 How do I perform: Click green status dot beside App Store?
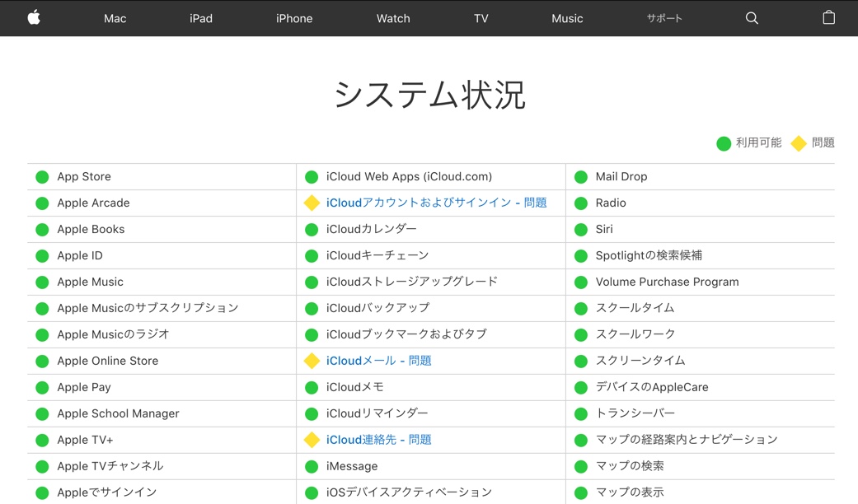42,176
